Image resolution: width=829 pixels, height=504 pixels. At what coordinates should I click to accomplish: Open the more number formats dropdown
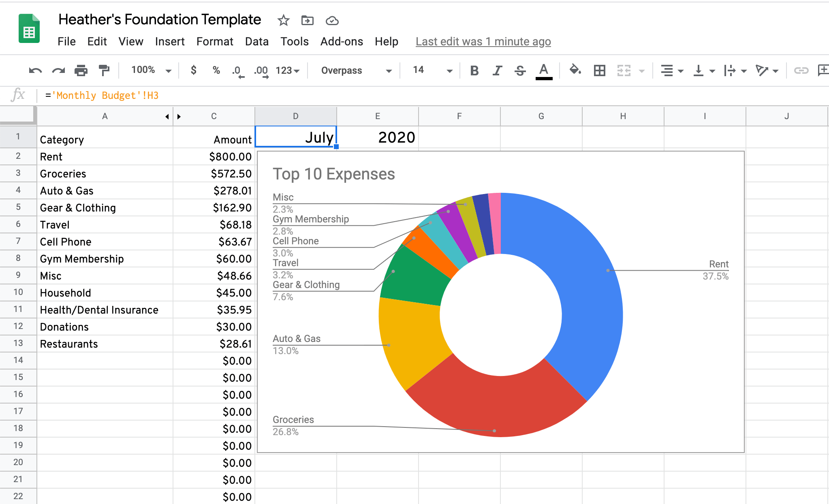coord(288,70)
